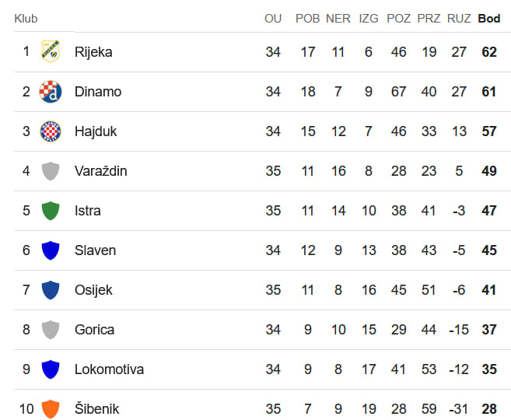
Task: Open the Dinamo team link
Action: pos(98,92)
